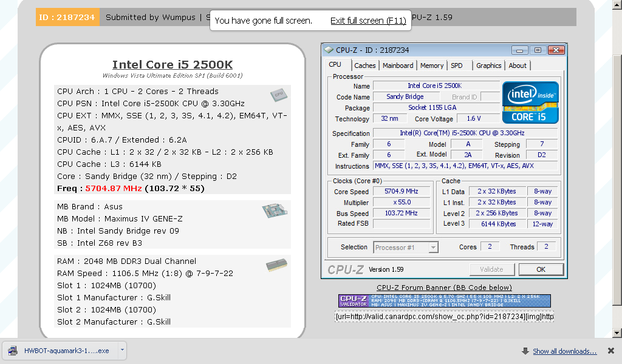This screenshot has width=622, height=364.
Task: Click the CPU-Z window title bar icon
Action: tap(329, 50)
